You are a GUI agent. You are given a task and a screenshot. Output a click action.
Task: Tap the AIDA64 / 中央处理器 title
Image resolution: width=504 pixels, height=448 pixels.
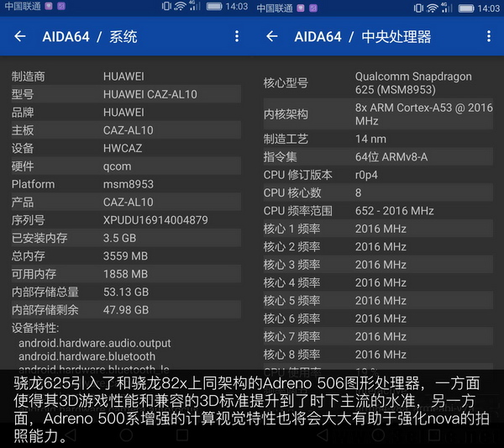[x=363, y=37]
